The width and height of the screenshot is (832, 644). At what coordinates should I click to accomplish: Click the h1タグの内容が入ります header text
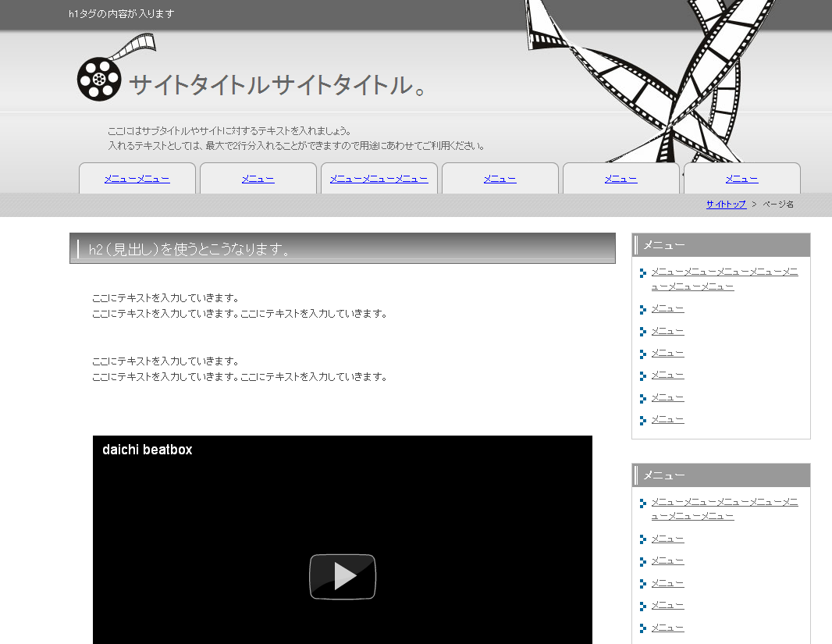pos(122,14)
